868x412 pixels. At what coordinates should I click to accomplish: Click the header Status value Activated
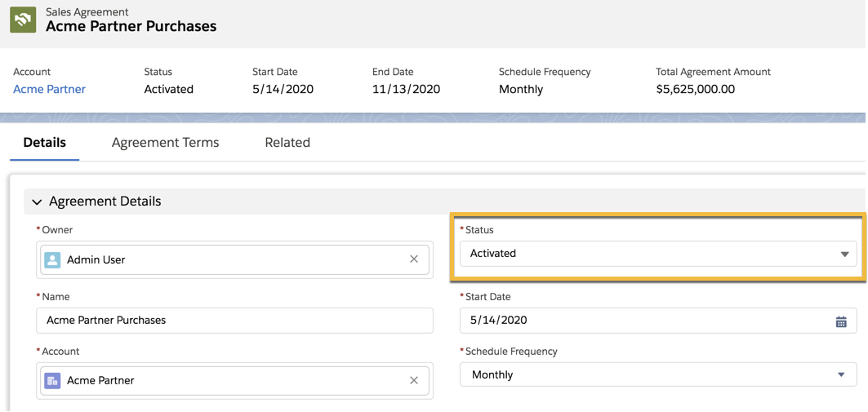(168, 89)
